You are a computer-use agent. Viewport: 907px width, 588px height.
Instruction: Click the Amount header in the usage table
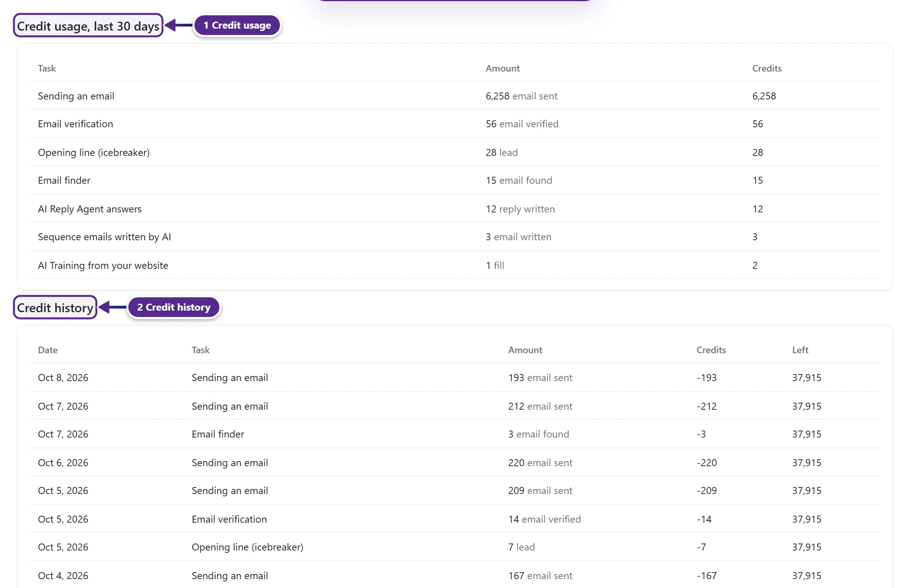point(503,68)
